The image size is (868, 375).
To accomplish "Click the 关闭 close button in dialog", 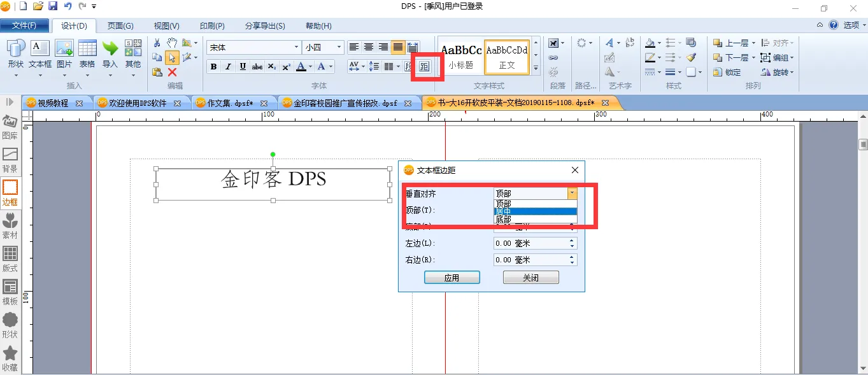I will (530, 278).
